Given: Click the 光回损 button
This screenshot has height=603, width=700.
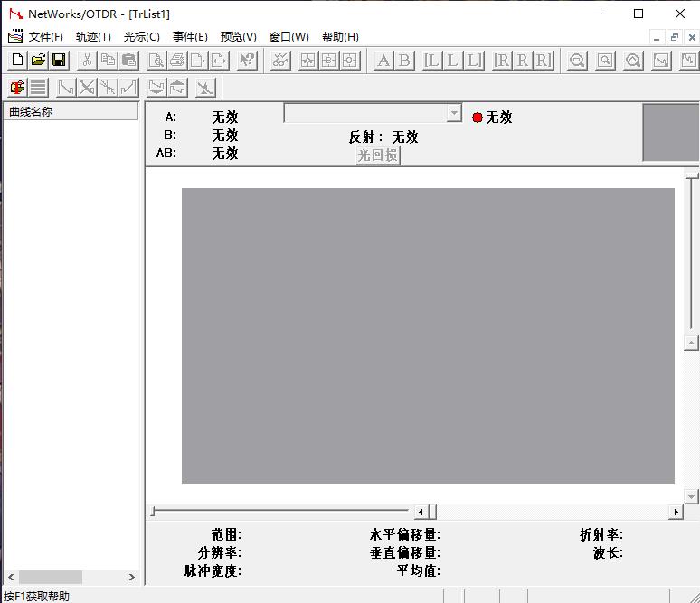Looking at the screenshot, I should (377, 155).
